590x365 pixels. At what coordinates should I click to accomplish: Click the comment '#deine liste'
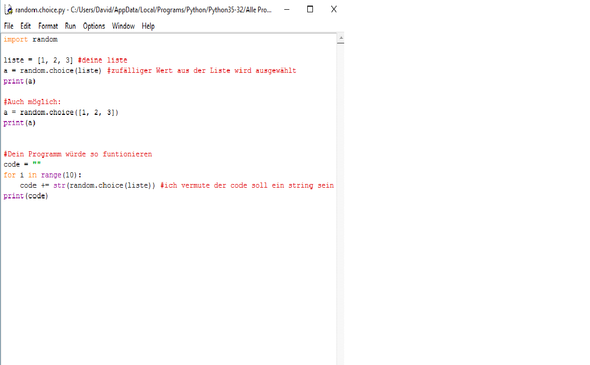click(102, 60)
